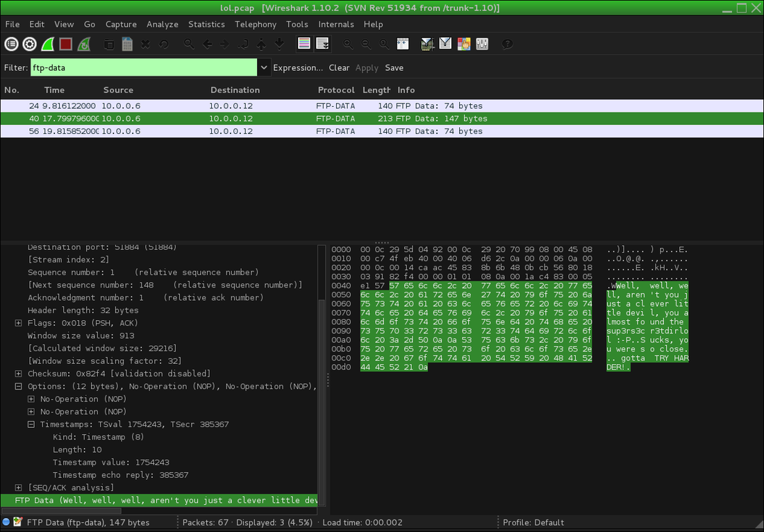Select highlighted packet 40 row
This screenshot has height=532, width=764.
click(x=382, y=118)
